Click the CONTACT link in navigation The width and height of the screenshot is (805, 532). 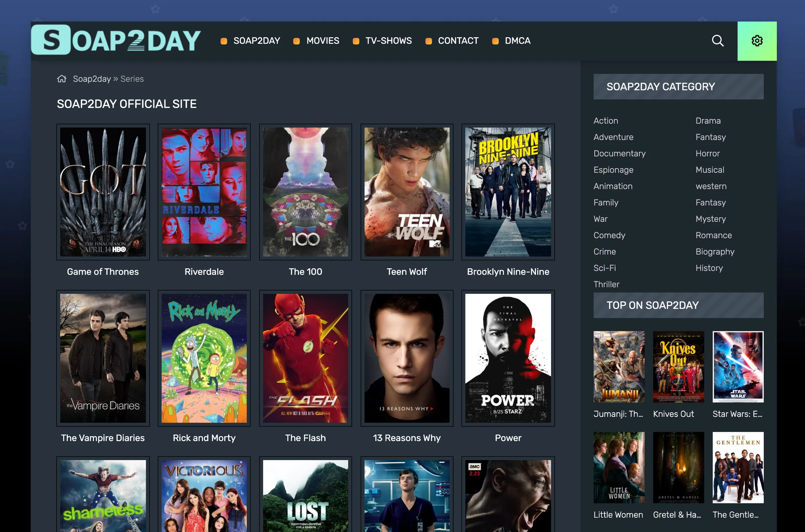pyautogui.click(x=458, y=41)
